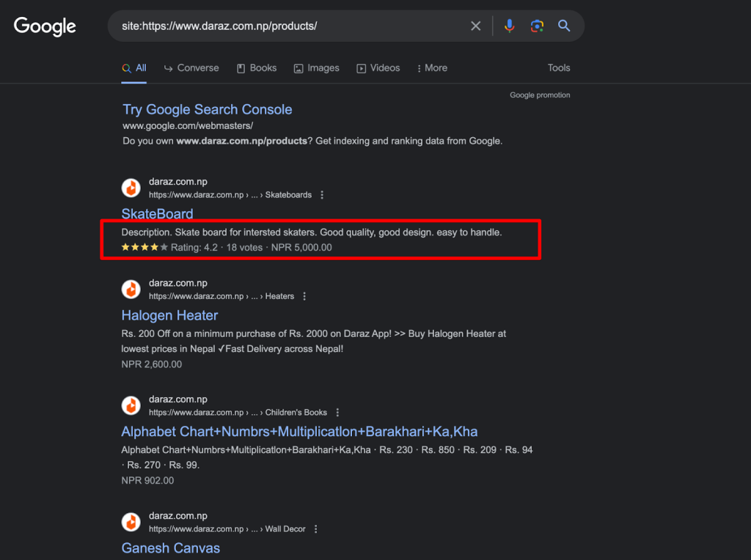Open the Tools options
The image size is (751, 560).
(558, 68)
